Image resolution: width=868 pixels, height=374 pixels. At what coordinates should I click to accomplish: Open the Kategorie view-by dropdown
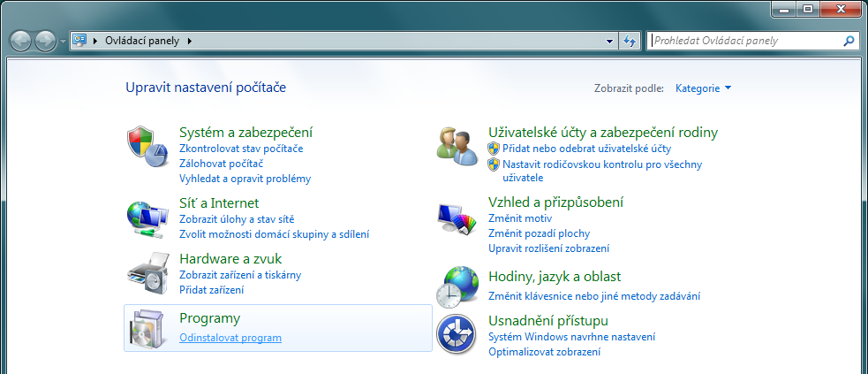(704, 88)
